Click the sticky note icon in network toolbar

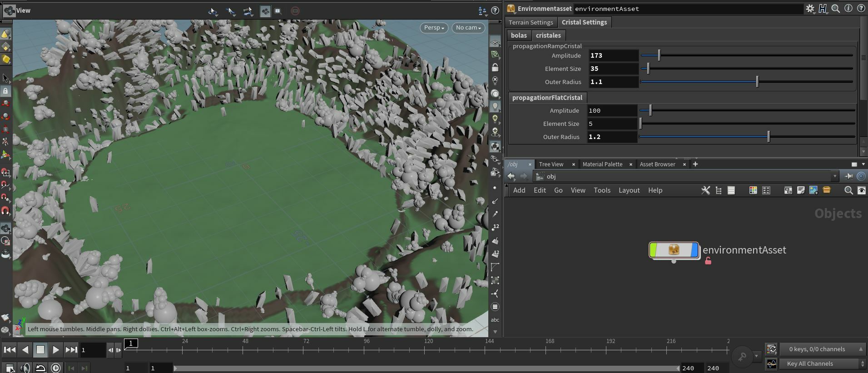(x=801, y=190)
